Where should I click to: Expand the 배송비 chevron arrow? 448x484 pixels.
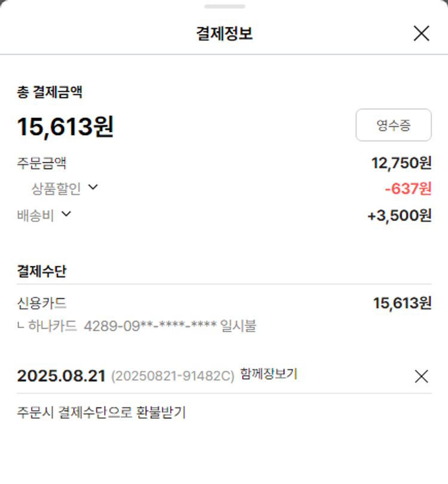(66, 214)
